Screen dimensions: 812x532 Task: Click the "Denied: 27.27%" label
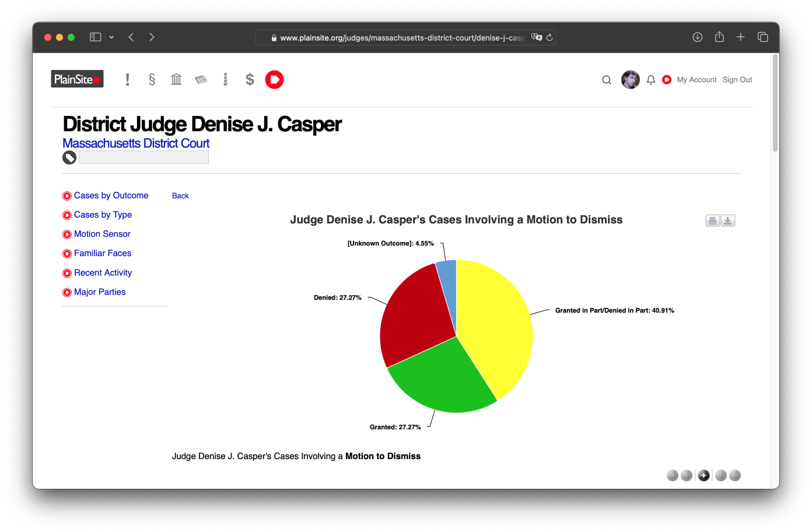point(338,297)
